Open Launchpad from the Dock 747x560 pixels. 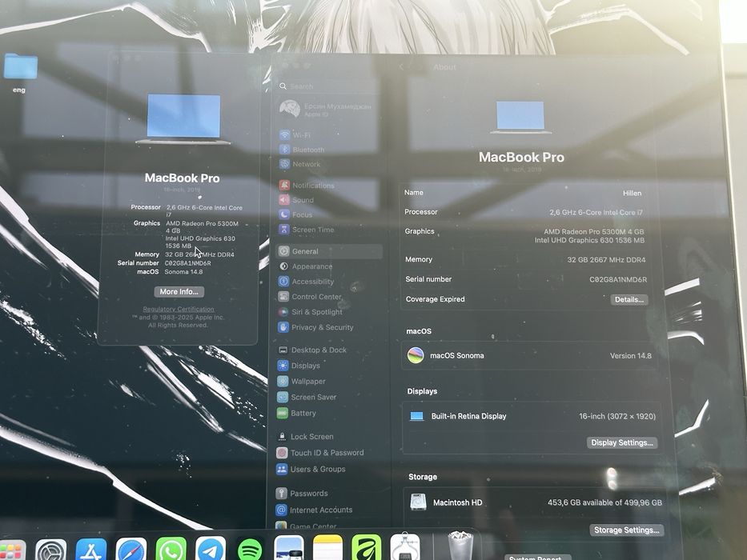[10, 550]
